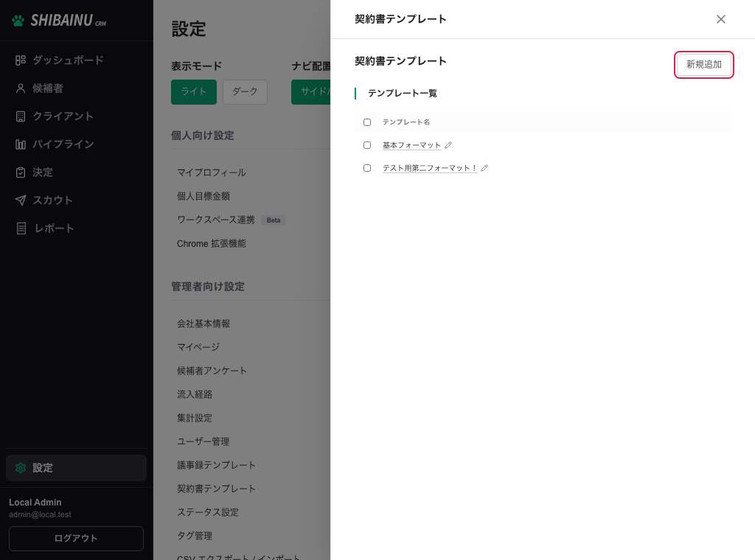Open 候補者アンケート settings
Viewport: 755px width, 560px height.
212,371
